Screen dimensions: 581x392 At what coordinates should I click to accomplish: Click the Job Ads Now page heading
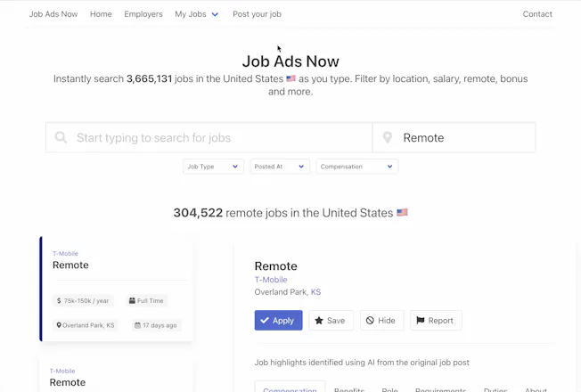coord(290,61)
